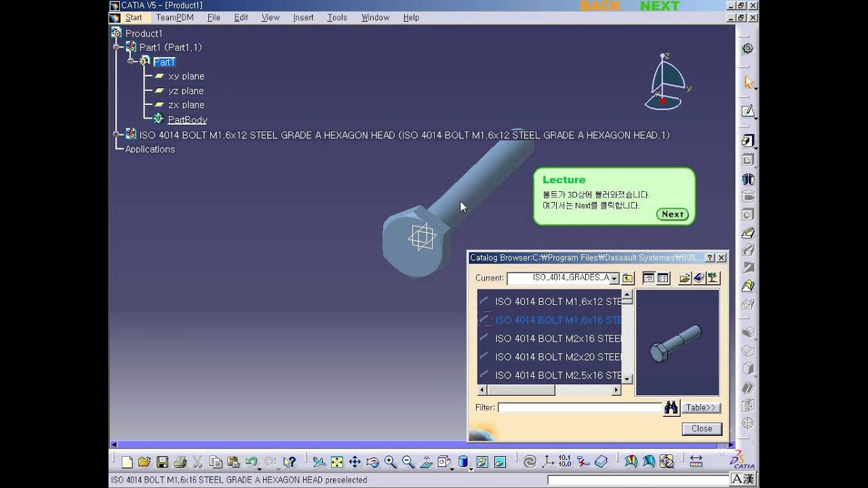
Task: Click the orange BACK link at top
Action: [599, 6]
